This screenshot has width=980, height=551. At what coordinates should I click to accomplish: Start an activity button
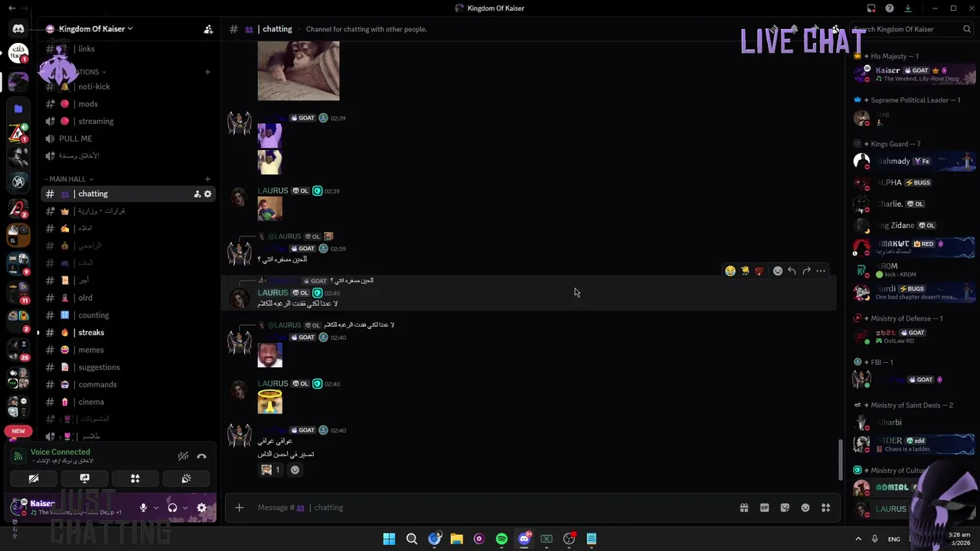[136, 478]
